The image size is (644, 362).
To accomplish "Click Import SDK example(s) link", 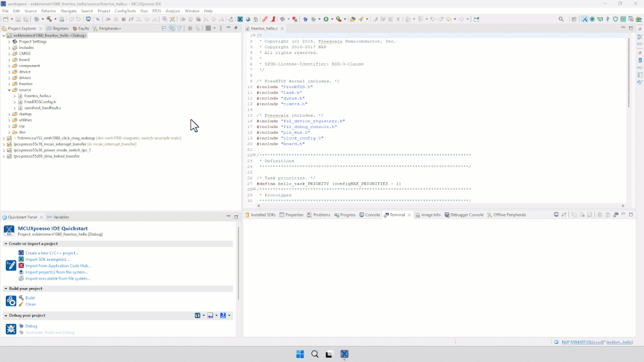I will [47, 260].
